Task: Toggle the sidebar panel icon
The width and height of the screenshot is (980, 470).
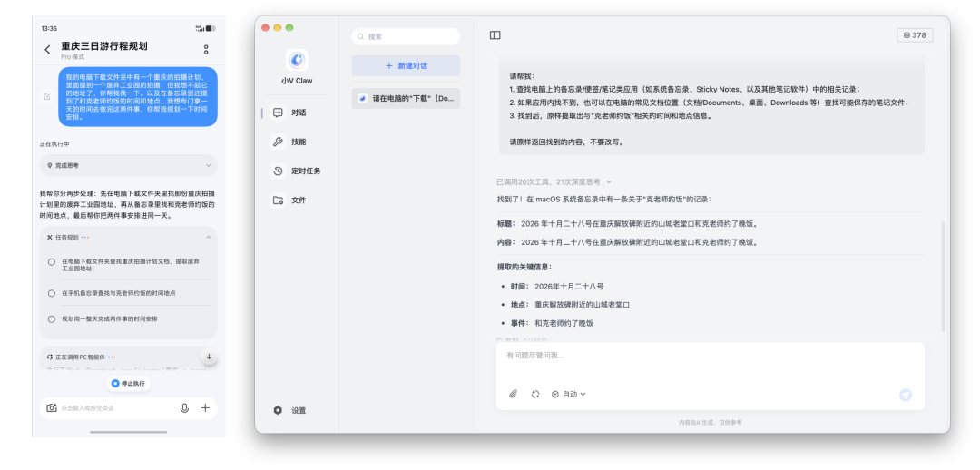Action: tap(495, 35)
